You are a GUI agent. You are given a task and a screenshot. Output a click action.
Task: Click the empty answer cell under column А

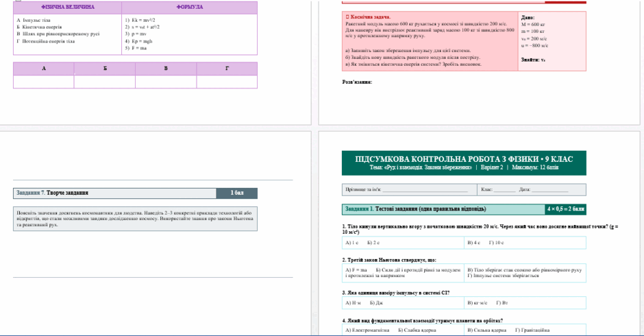coord(44,82)
